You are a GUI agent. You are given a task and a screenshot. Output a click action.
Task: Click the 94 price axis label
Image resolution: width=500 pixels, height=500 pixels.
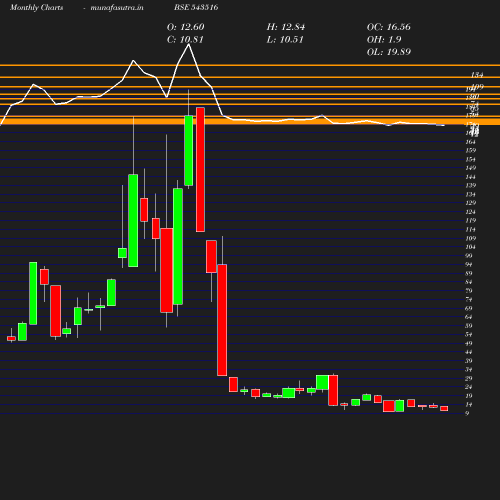(469, 264)
